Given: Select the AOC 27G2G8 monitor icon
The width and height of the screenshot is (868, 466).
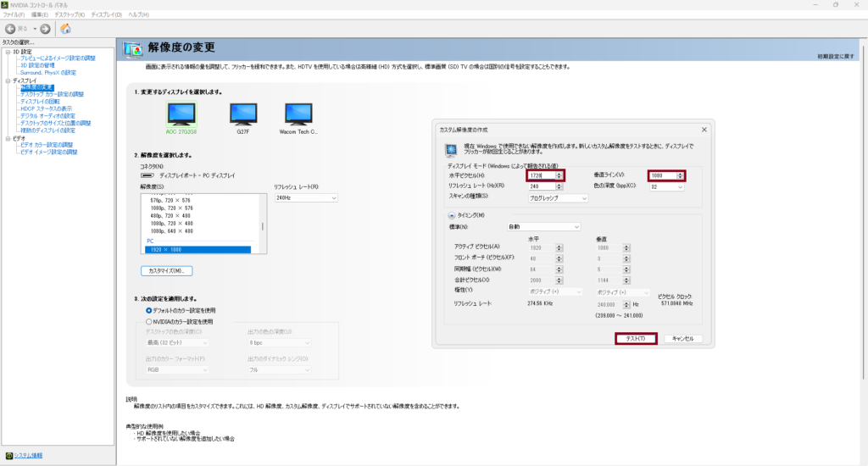Looking at the screenshot, I should coord(181,114).
